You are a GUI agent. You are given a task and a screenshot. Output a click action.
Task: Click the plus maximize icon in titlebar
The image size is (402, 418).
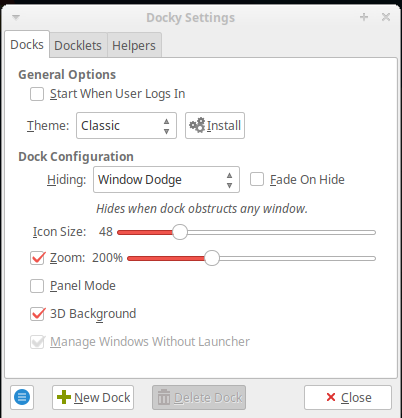[x=364, y=17]
